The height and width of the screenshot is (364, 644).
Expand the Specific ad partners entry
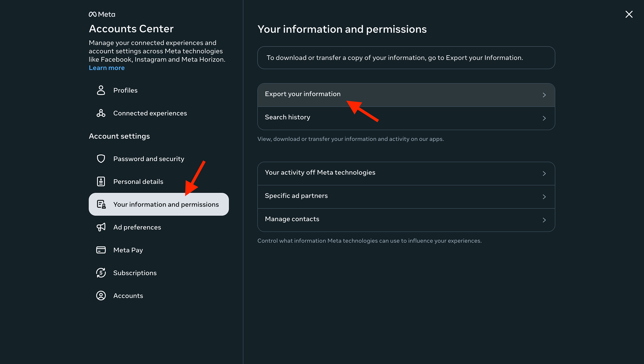click(544, 196)
